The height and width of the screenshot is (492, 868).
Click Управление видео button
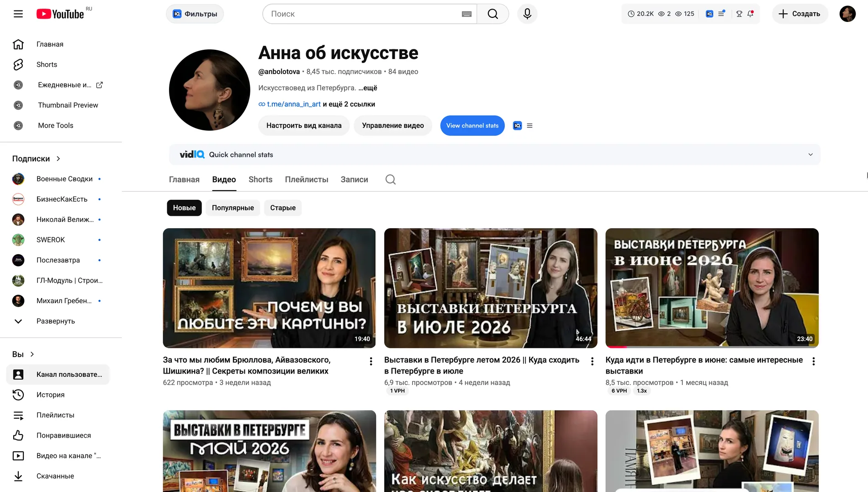393,126
